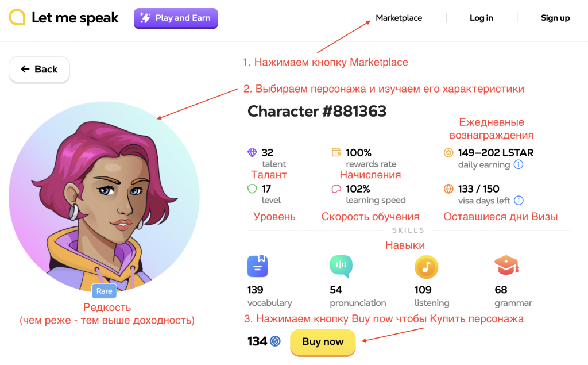Click the pink learning speed bubble icon
This screenshot has width=588, height=365.
(x=336, y=189)
